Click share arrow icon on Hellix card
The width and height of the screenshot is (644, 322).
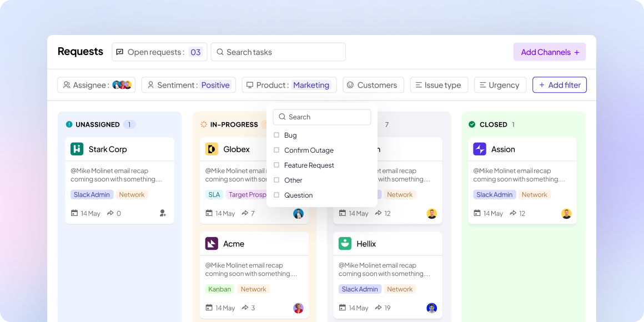click(378, 308)
